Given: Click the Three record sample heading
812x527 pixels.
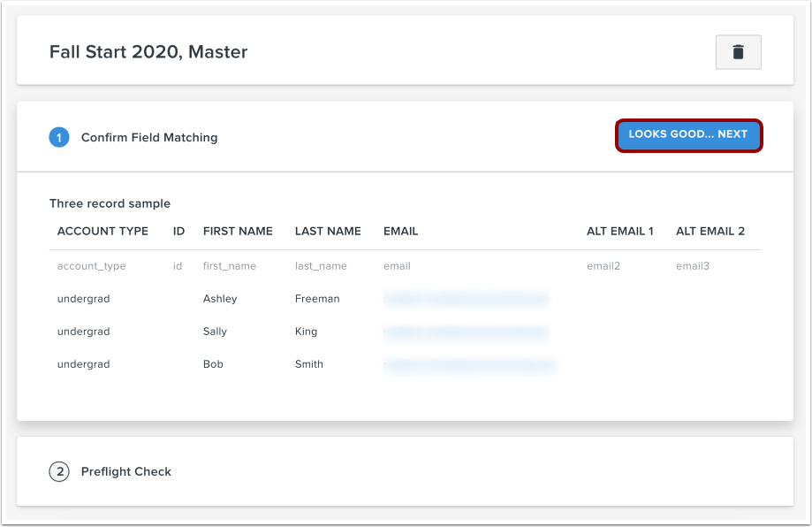Looking at the screenshot, I should point(110,203).
